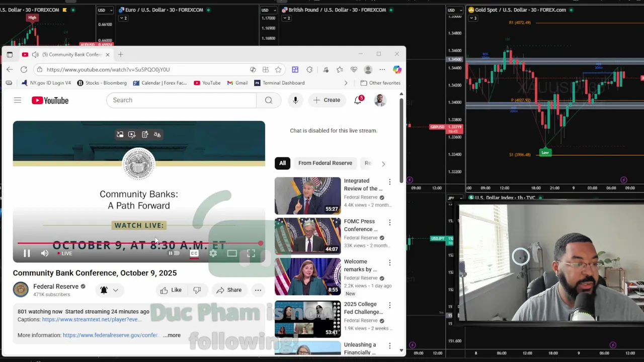Image resolution: width=644 pixels, height=362 pixels.
Task: Open the YouTube account avatar menu
Action: (380, 100)
